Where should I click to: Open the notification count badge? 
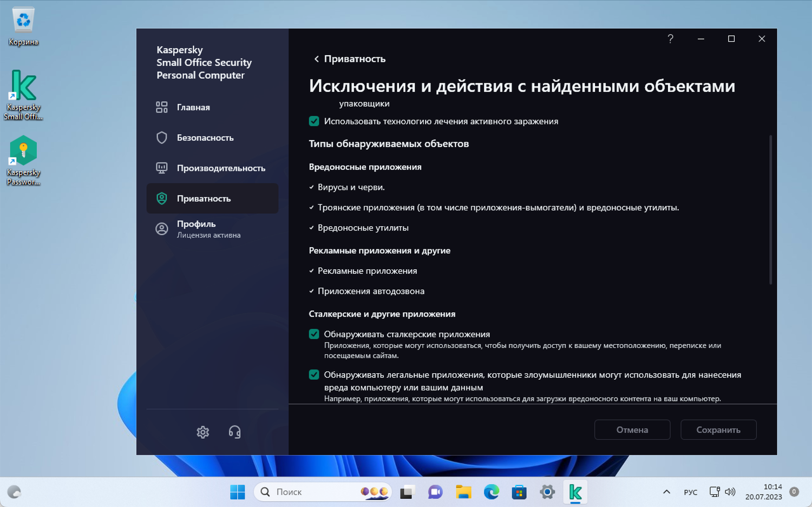point(794,492)
